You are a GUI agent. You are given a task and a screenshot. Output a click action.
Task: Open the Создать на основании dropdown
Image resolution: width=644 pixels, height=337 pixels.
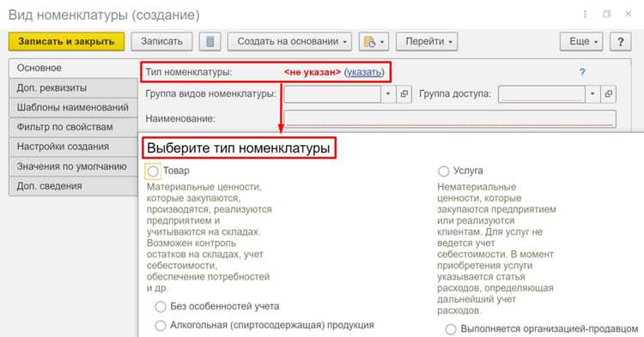pyautogui.click(x=289, y=42)
